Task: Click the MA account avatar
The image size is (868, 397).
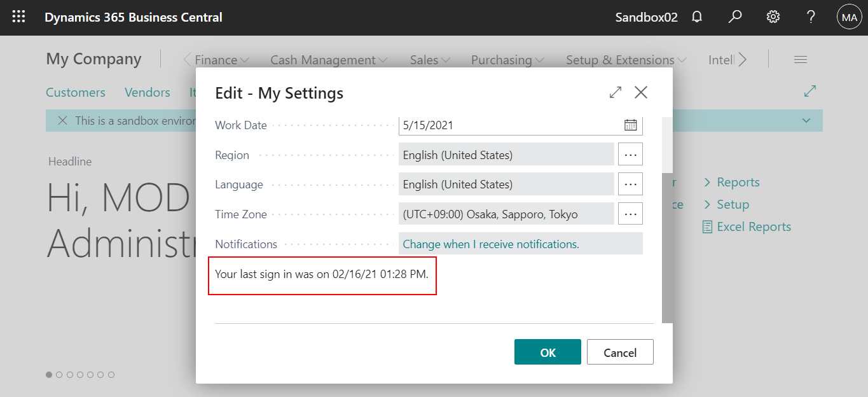Action: (x=850, y=17)
